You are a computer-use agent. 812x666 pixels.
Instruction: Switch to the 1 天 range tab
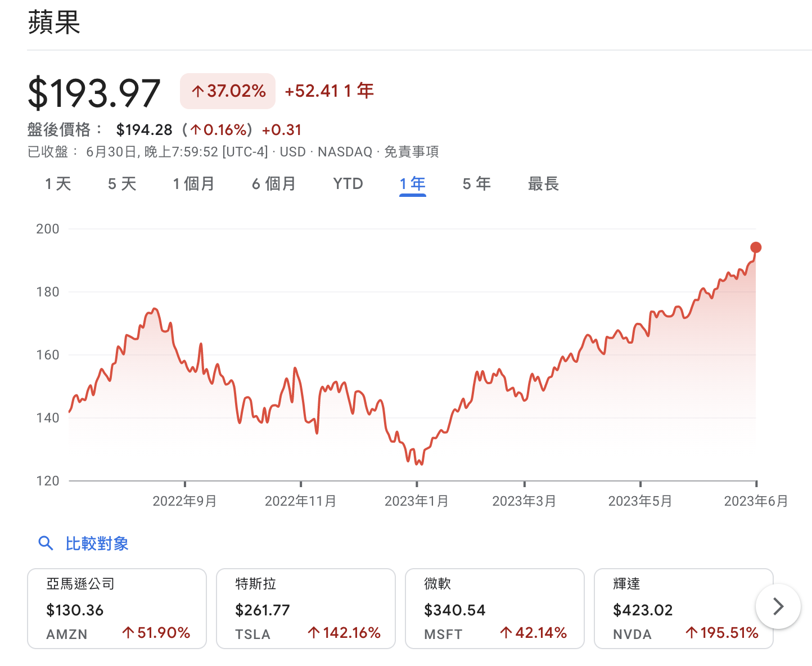coord(58,184)
